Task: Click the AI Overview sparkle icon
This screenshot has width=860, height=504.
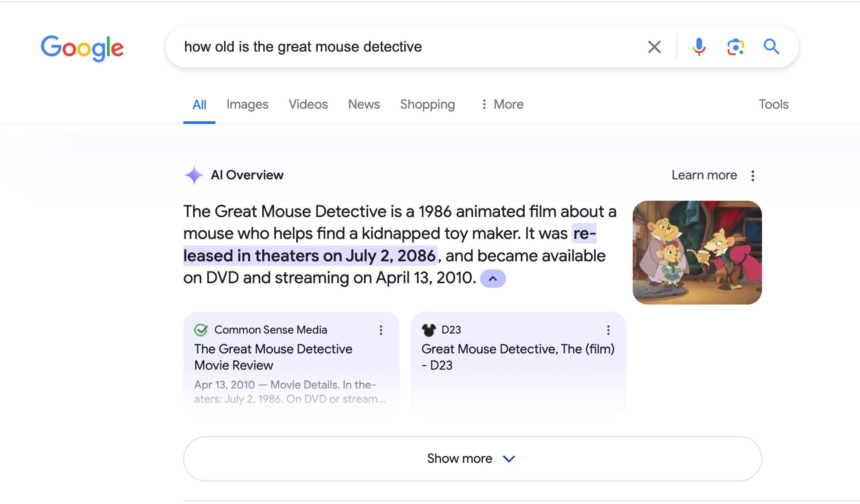Action: point(194,175)
